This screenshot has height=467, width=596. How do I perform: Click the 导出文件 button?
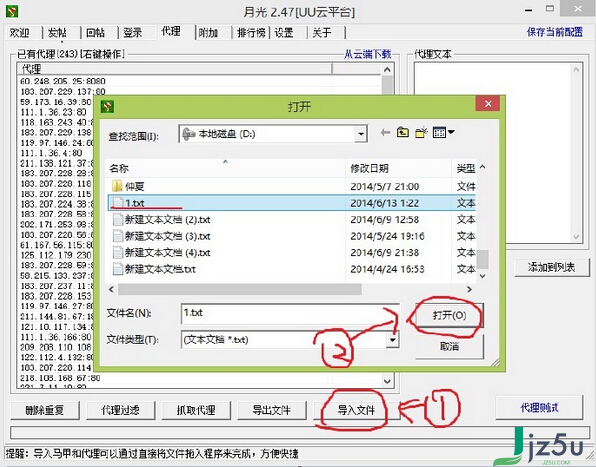coord(272,410)
